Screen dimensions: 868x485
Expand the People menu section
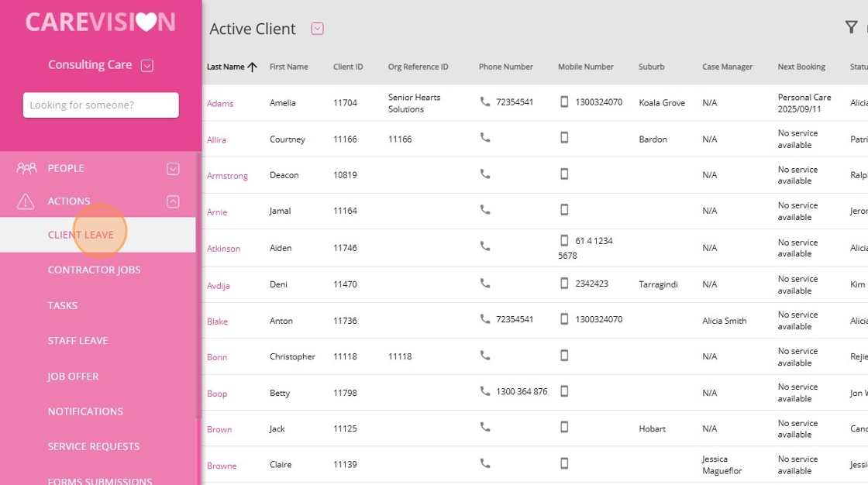pyautogui.click(x=173, y=168)
